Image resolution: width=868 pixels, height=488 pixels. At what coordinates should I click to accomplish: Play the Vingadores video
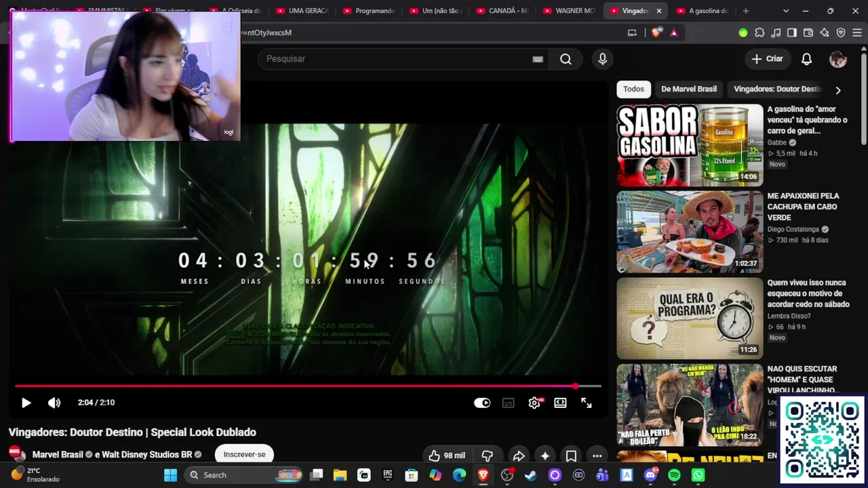point(26,403)
